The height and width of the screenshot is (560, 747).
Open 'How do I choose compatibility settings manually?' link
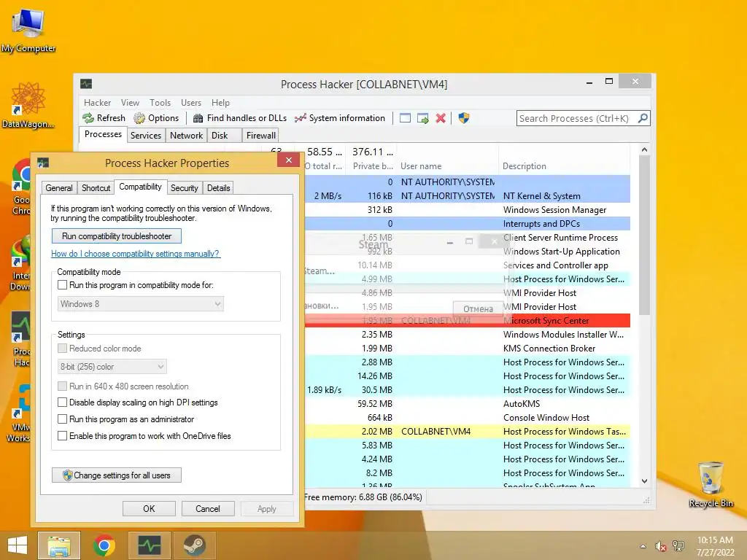click(135, 254)
